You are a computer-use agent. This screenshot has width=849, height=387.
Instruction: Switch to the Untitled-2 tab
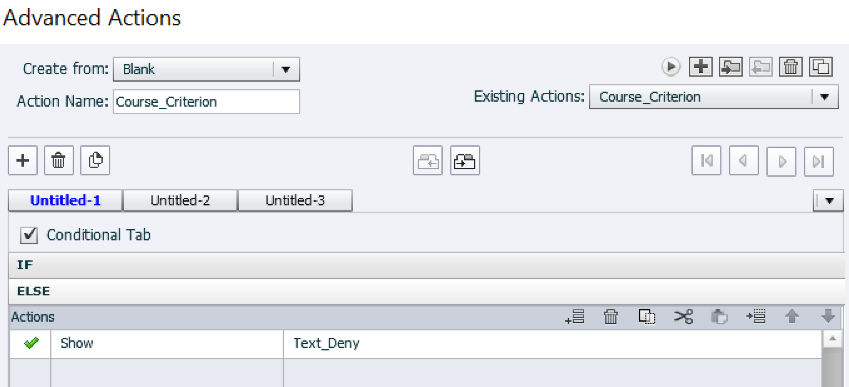(180, 201)
